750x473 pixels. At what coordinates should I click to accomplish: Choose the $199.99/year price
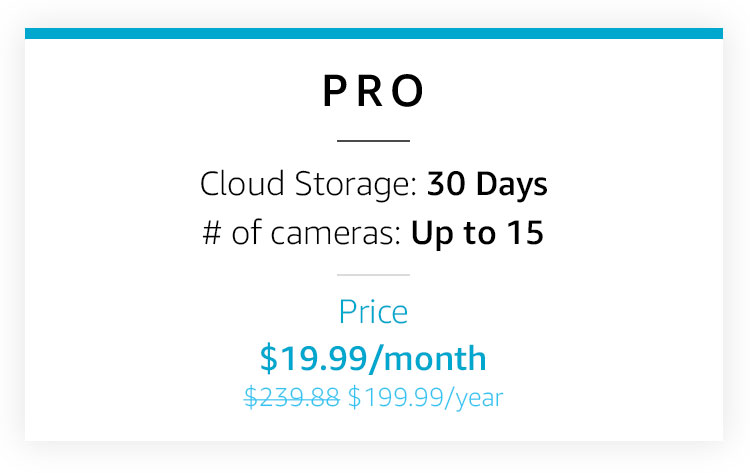point(426,398)
